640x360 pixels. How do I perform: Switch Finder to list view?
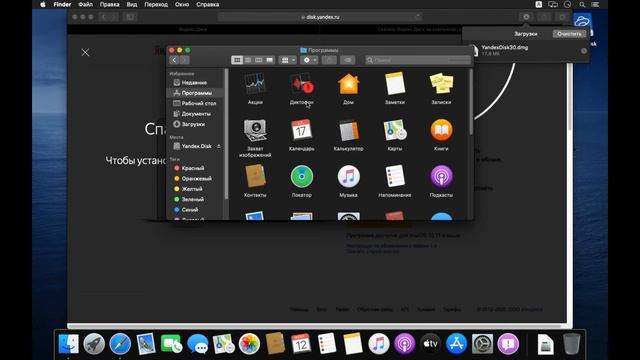[248, 60]
